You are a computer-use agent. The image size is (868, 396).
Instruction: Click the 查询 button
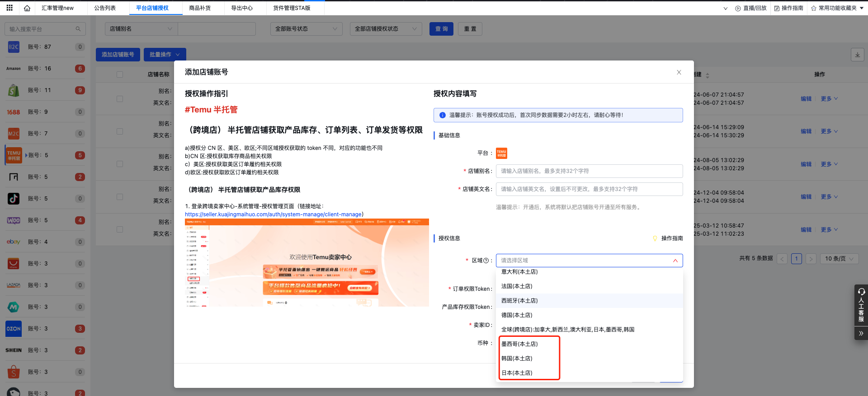441,29
